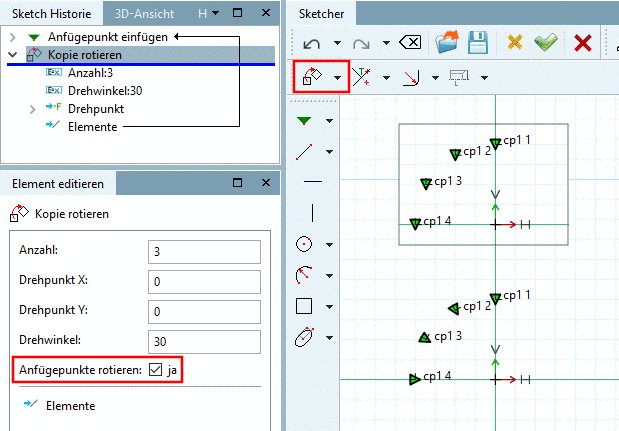The height and width of the screenshot is (431, 619).
Task: Click the Redo arrow icon
Action: click(x=361, y=43)
